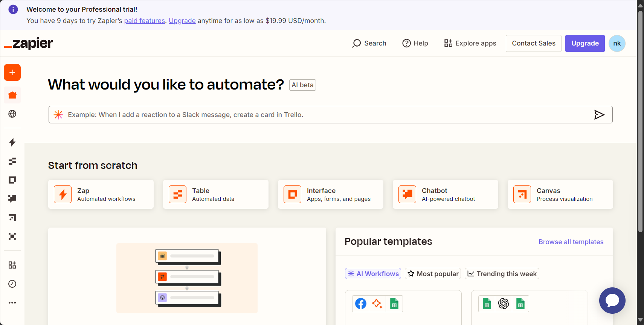Click Contact Sales button
Viewport: 644px width, 325px height.
(x=534, y=43)
